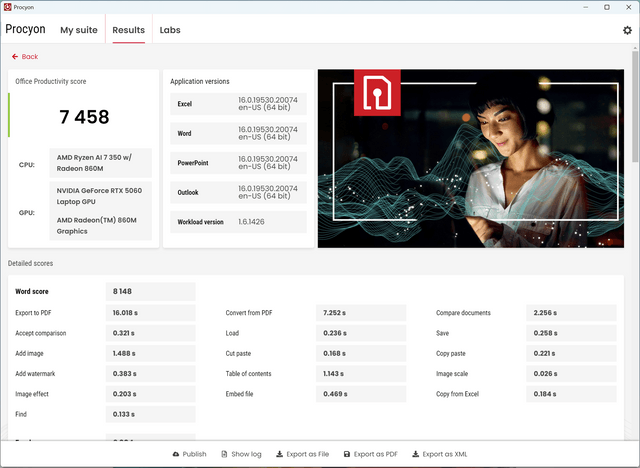Click Add image time 1.488 s
The height and width of the screenshot is (468, 640).
150,353
